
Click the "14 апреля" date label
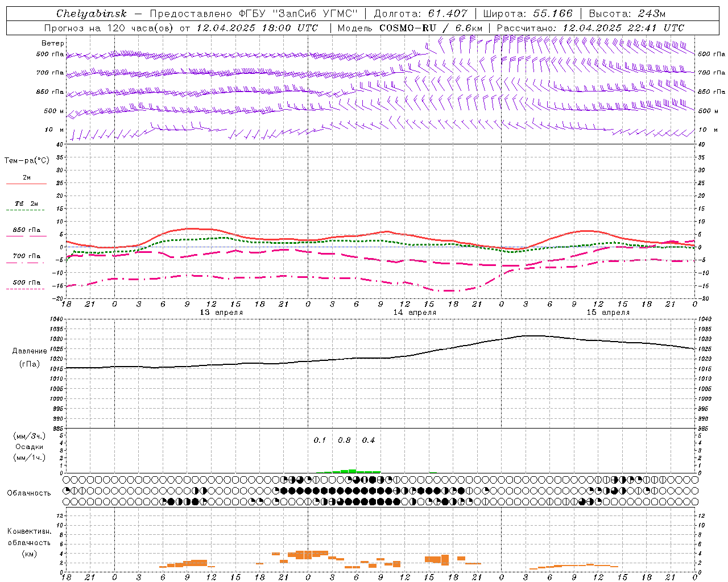pos(415,313)
